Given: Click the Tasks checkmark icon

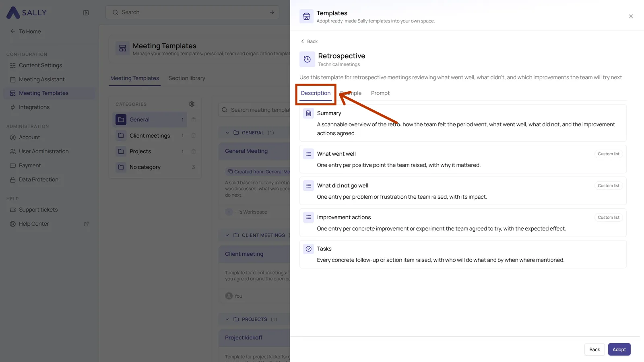Looking at the screenshot, I should coord(309,249).
